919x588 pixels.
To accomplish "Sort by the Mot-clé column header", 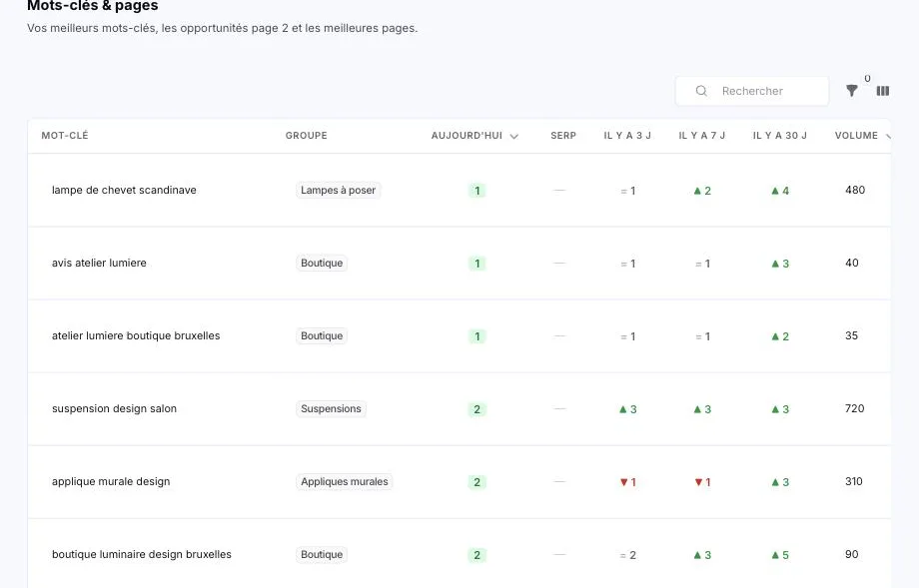I will click(x=65, y=136).
